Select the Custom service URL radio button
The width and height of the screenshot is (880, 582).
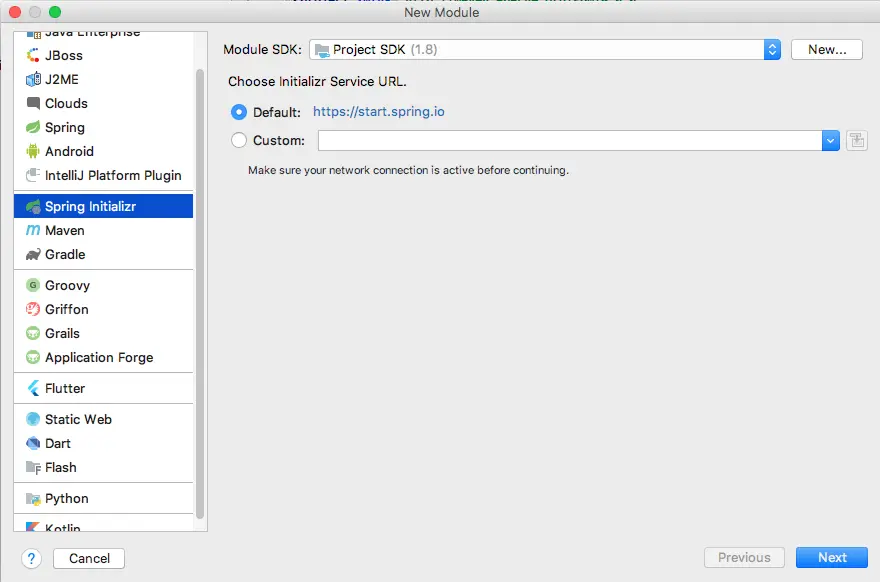point(239,140)
